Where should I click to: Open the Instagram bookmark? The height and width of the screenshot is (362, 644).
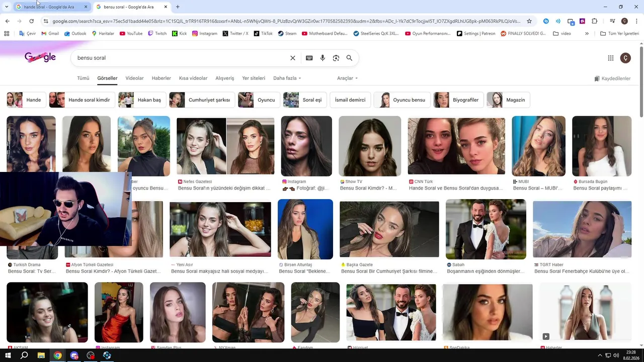coord(205,34)
